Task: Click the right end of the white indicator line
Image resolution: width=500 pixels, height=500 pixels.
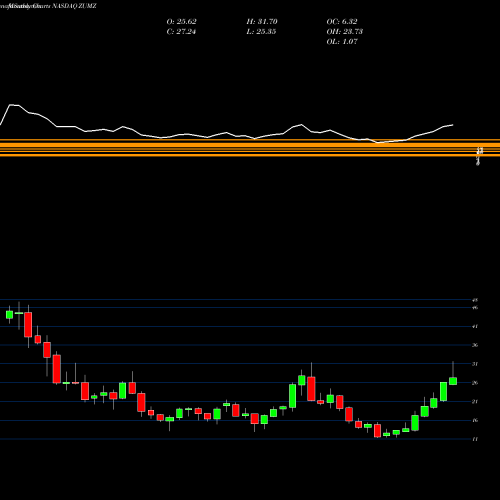Action: (x=453, y=125)
